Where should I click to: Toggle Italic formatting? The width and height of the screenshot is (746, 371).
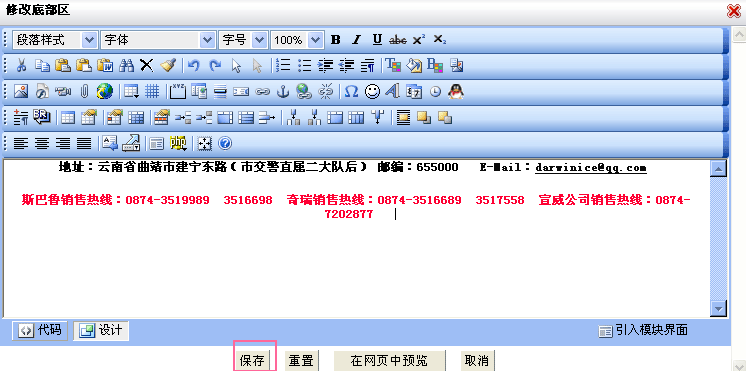coord(356,40)
